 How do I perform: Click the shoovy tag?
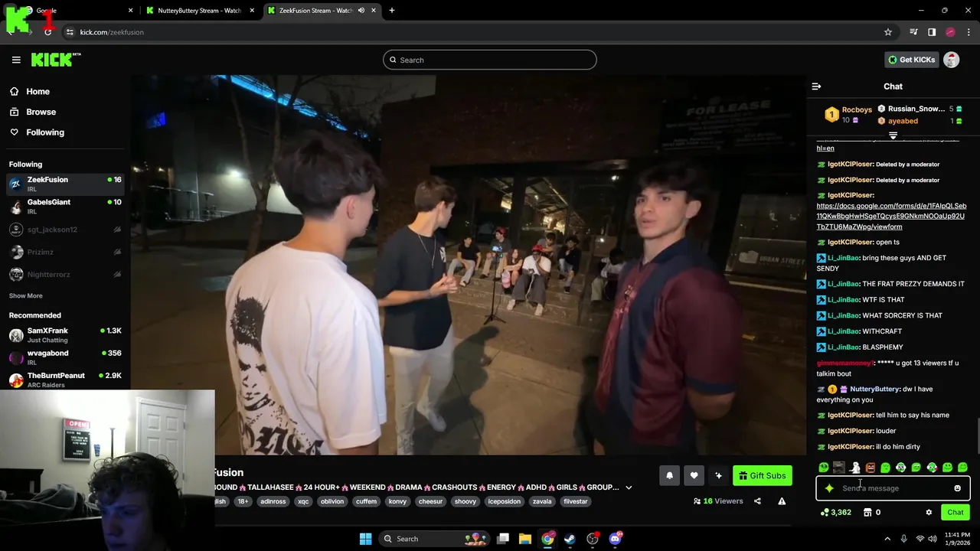(465, 501)
